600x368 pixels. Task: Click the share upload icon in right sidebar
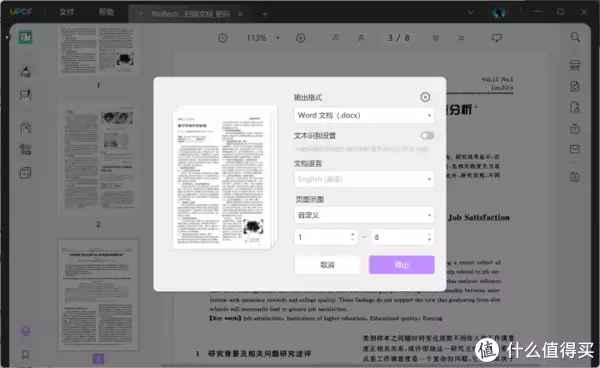575,129
